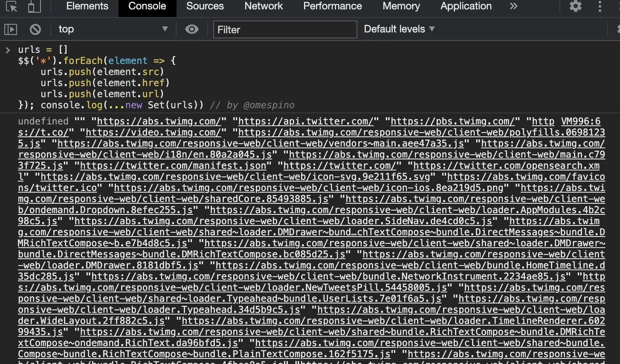Open the Default levels filter dropdown
Viewport: 620px width, 364px height.
tap(399, 29)
